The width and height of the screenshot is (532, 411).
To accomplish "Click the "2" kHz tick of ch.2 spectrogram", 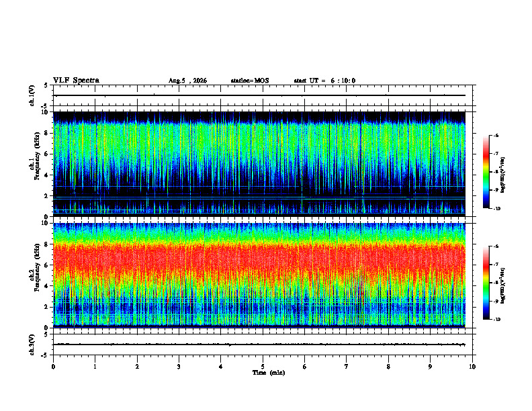I will [x=46, y=307].
